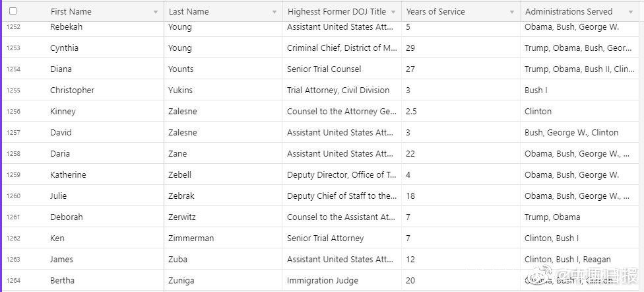Click the cell containing Zimmerman
644x292 pixels.
click(x=191, y=238)
